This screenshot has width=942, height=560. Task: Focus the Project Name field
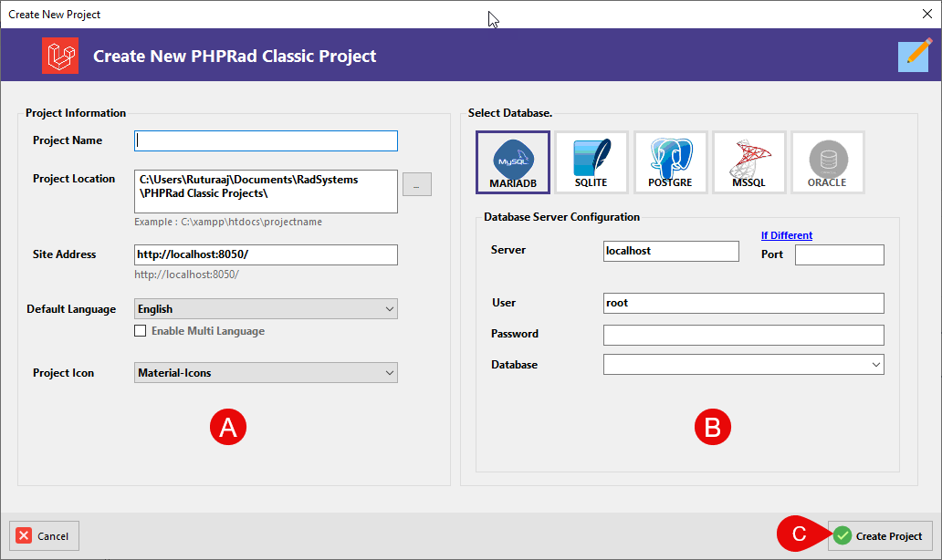coord(266,140)
